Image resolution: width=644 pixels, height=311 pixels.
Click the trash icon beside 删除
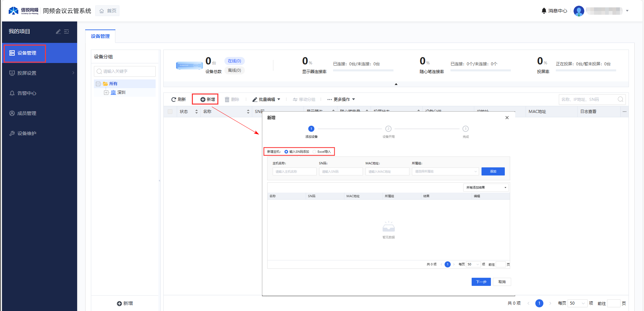pyautogui.click(x=227, y=100)
